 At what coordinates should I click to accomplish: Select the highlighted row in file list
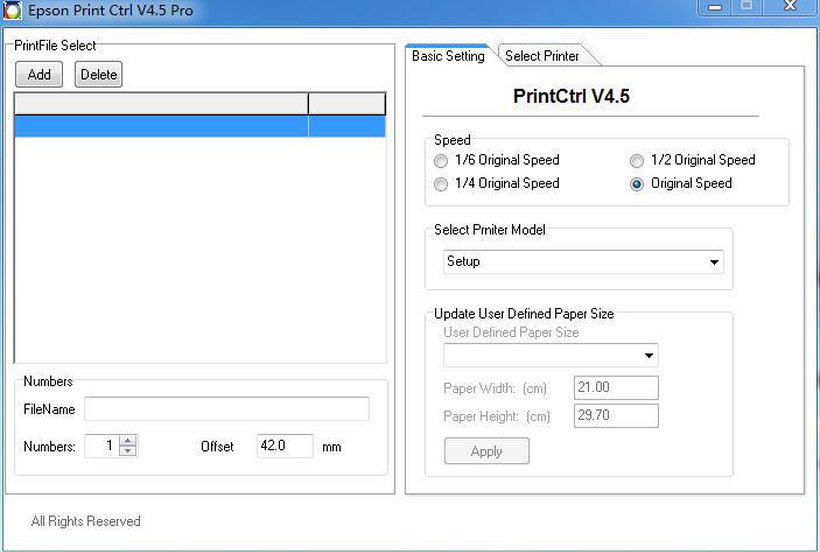point(200,126)
